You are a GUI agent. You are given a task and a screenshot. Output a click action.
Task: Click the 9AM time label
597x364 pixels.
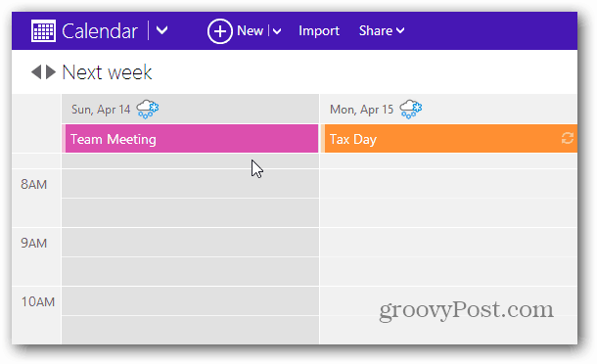click(34, 244)
